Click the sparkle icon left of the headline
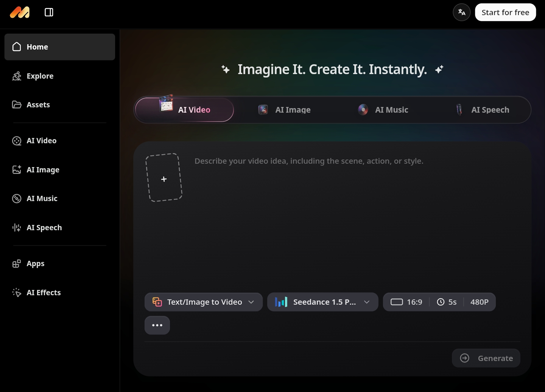Screen dimensions: 545x392 tap(226, 70)
